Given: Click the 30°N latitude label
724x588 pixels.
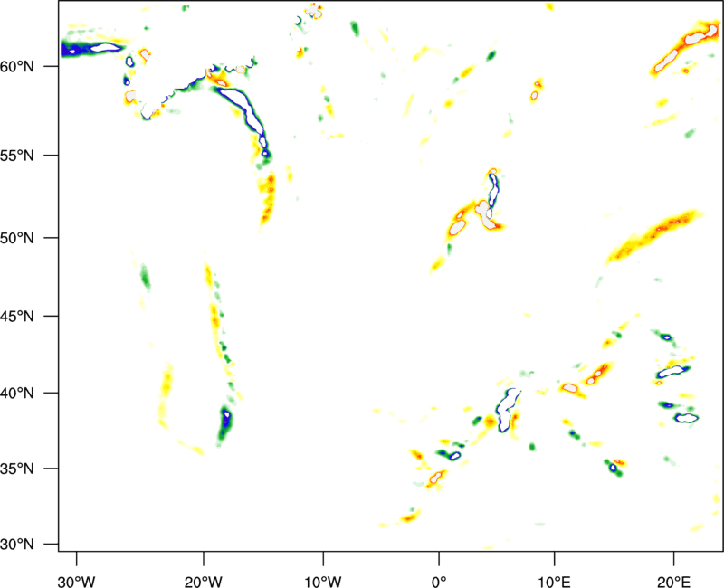Looking at the screenshot, I should pos(17,544).
